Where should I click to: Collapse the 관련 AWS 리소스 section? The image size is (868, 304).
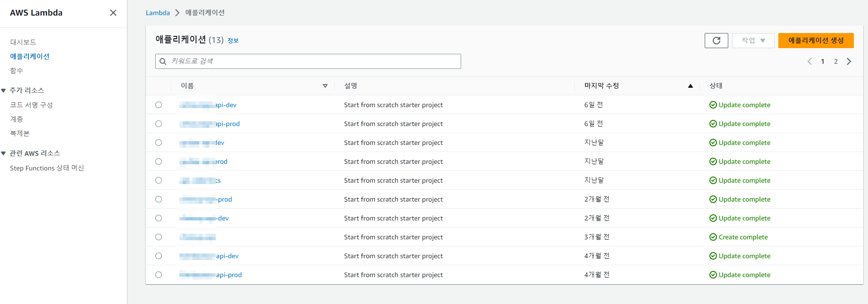pos(3,153)
